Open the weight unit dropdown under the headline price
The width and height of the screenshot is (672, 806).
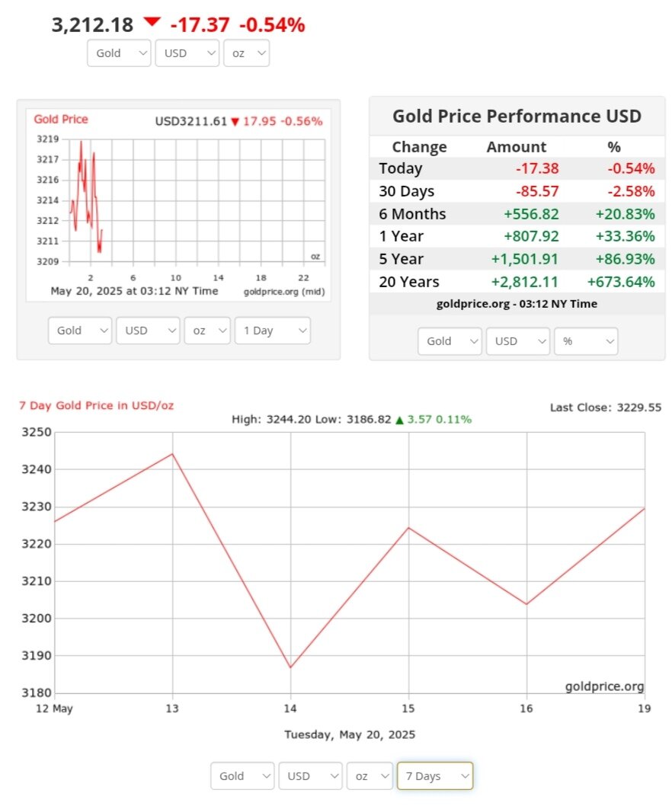246,53
